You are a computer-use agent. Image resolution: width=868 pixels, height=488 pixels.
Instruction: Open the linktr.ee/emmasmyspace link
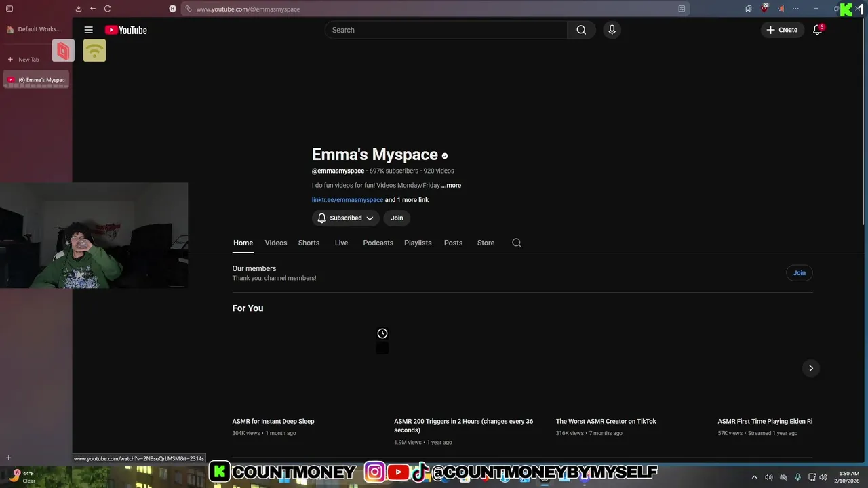[347, 200]
